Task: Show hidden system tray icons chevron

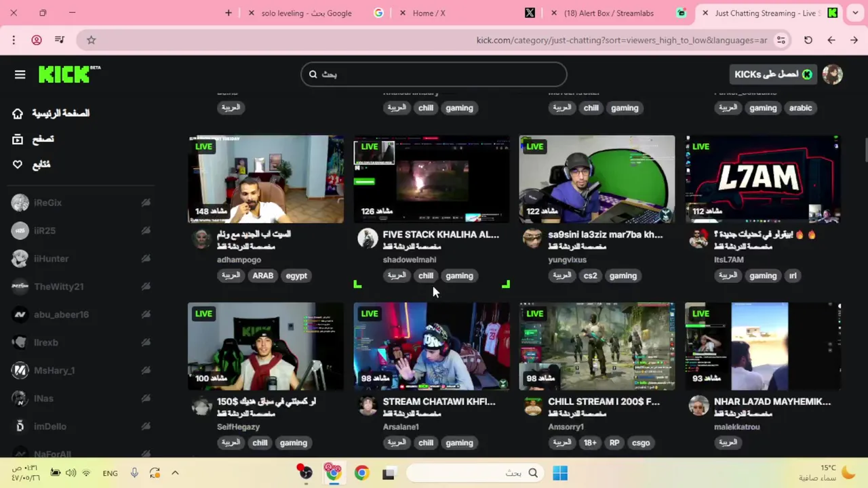Action: [175, 473]
